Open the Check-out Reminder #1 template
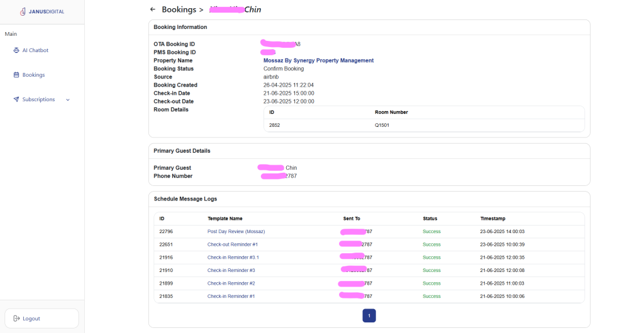This screenshot has width=644, height=333. (x=232, y=244)
